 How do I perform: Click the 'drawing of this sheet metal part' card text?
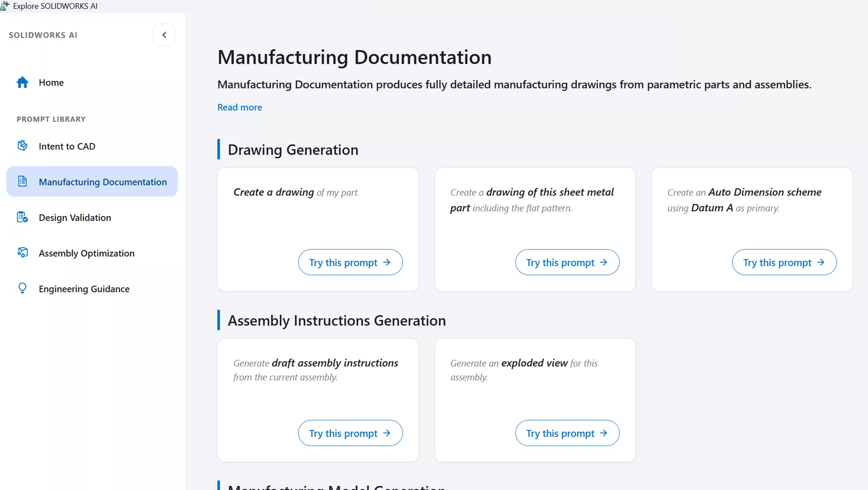click(x=532, y=200)
